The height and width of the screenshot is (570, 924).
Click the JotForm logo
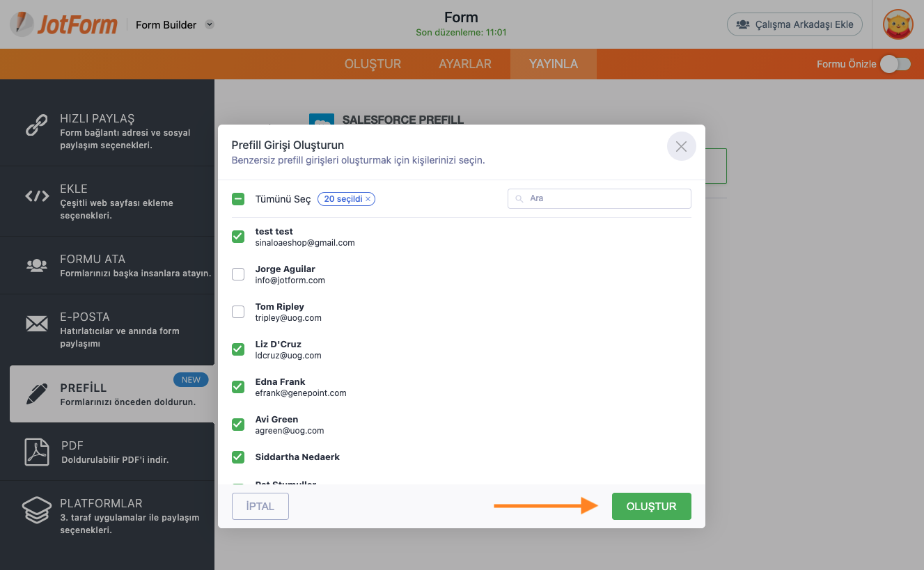[x=63, y=24]
